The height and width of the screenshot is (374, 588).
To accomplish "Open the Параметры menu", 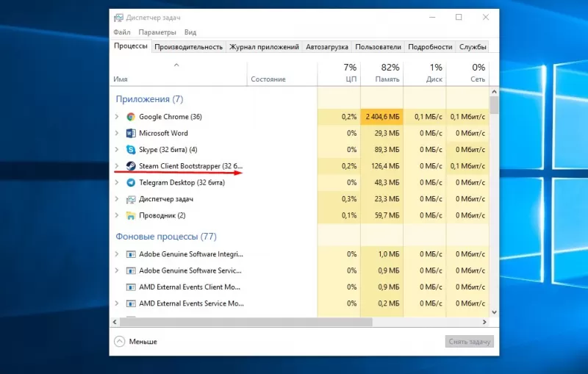I will point(157,32).
